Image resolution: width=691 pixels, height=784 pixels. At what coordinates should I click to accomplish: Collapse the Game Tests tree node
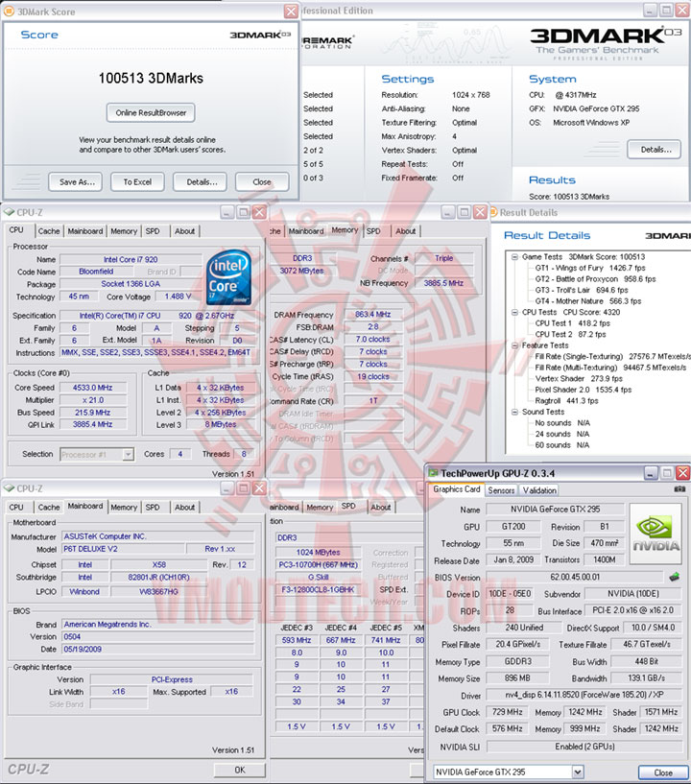[514, 257]
